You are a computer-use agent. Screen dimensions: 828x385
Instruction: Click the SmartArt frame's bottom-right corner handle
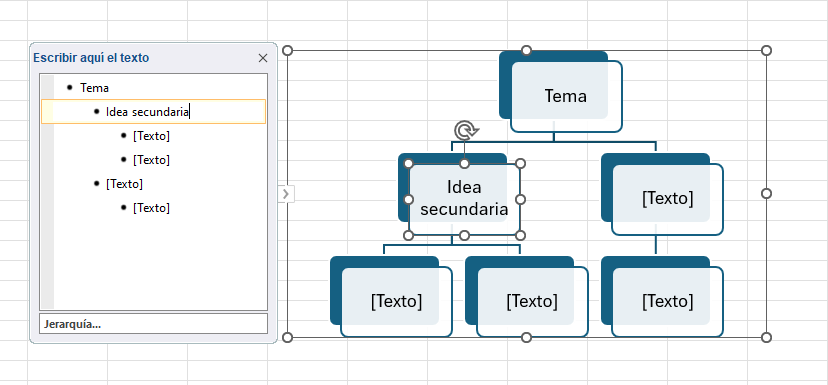tap(767, 337)
